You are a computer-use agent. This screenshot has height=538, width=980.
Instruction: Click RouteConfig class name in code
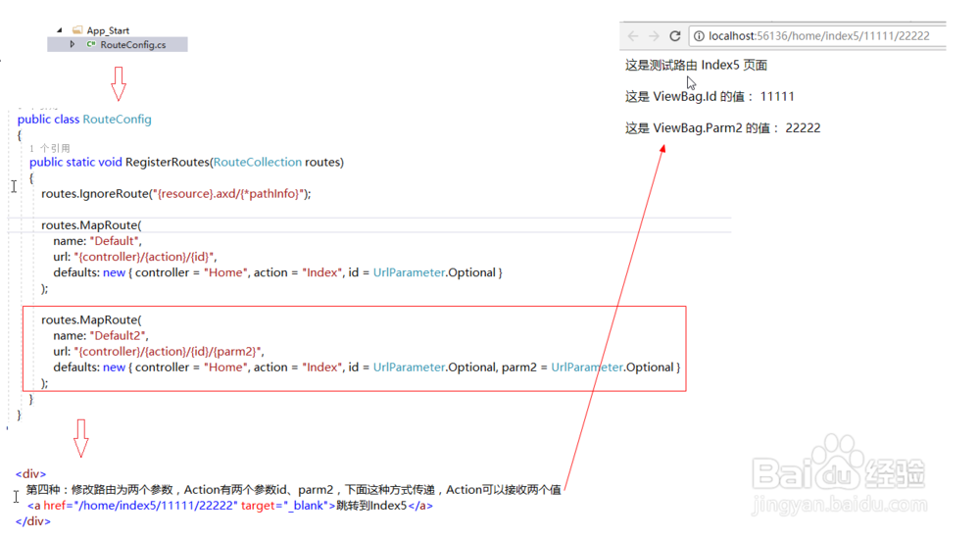pyautogui.click(x=117, y=119)
